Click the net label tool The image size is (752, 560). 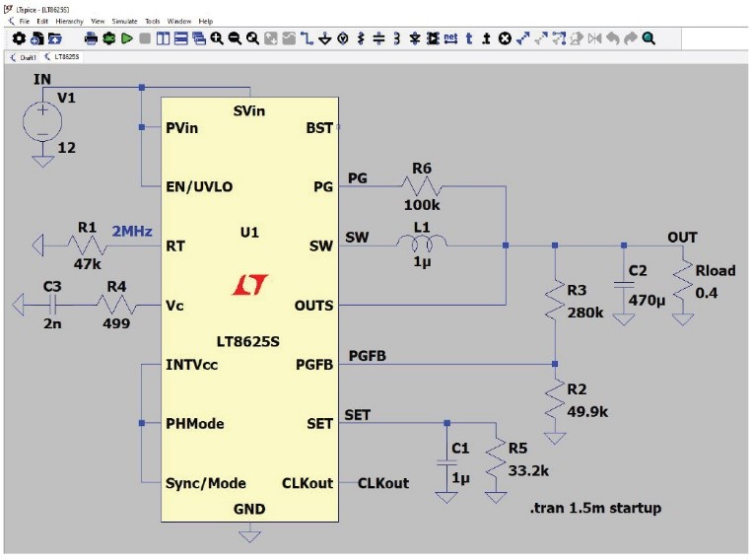450,38
